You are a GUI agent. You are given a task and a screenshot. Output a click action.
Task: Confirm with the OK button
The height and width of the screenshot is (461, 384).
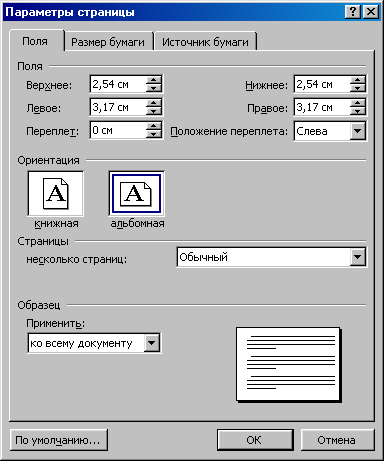pos(255,440)
